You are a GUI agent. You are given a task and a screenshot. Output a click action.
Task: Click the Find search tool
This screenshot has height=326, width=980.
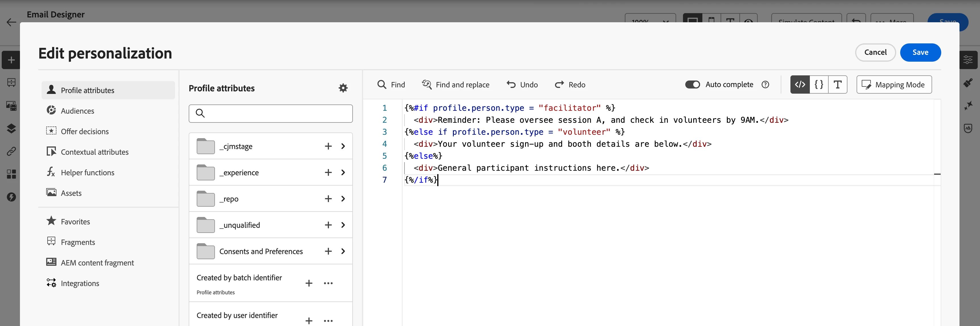391,84
